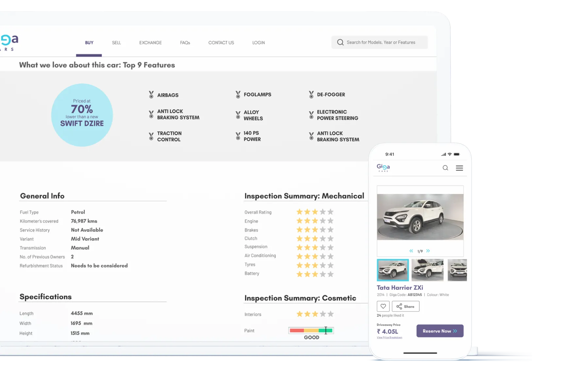Click the Brakes star rating
Image resolution: width=580 pixels, height=392 pixels.
coord(315,230)
